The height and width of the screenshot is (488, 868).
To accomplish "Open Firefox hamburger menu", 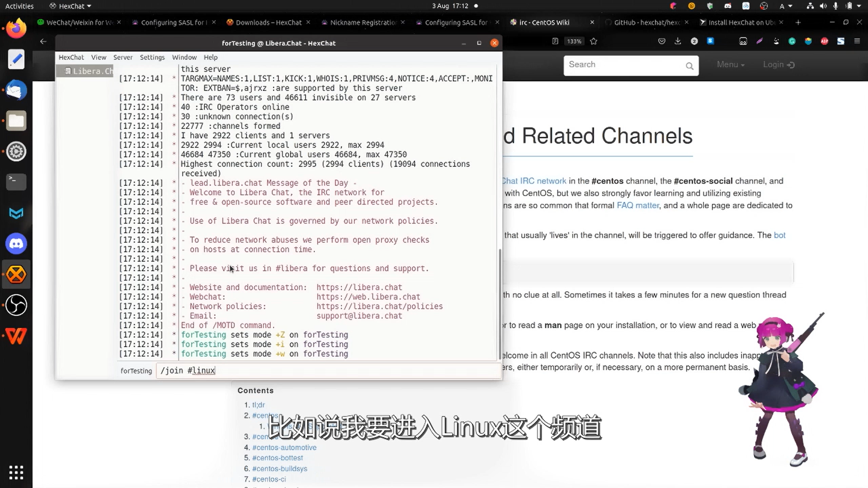I will [x=857, y=41].
